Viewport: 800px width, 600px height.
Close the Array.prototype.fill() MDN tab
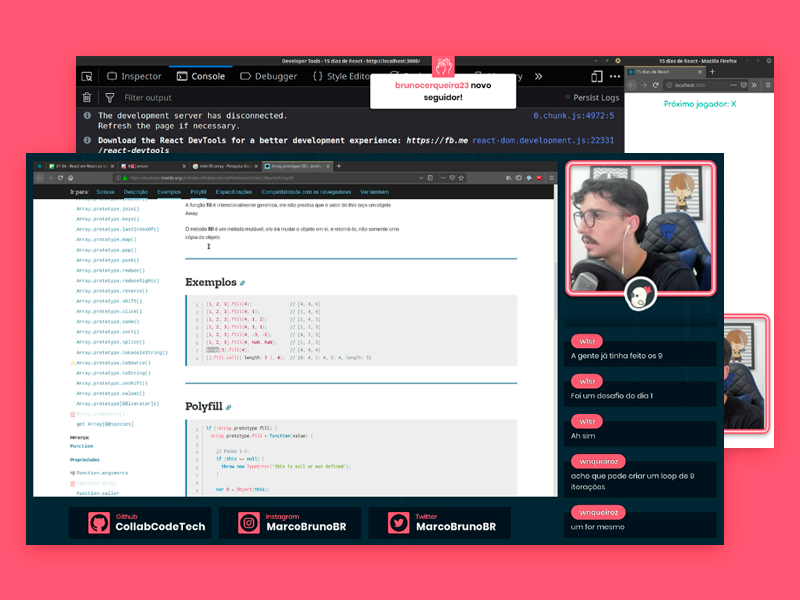click(328, 166)
